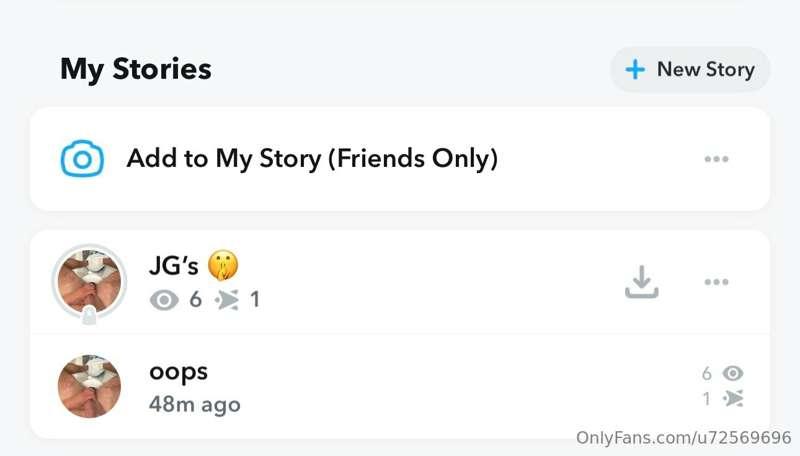Image resolution: width=800 pixels, height=456 pixels.
Task: Click the plus icon beside New Story
Action: pos(634,69)
